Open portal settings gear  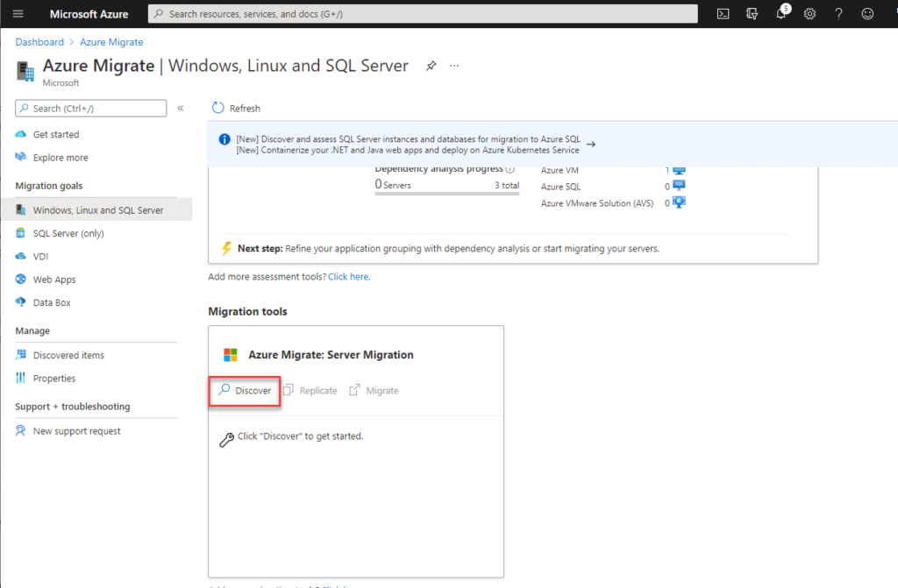click(810, 14)
